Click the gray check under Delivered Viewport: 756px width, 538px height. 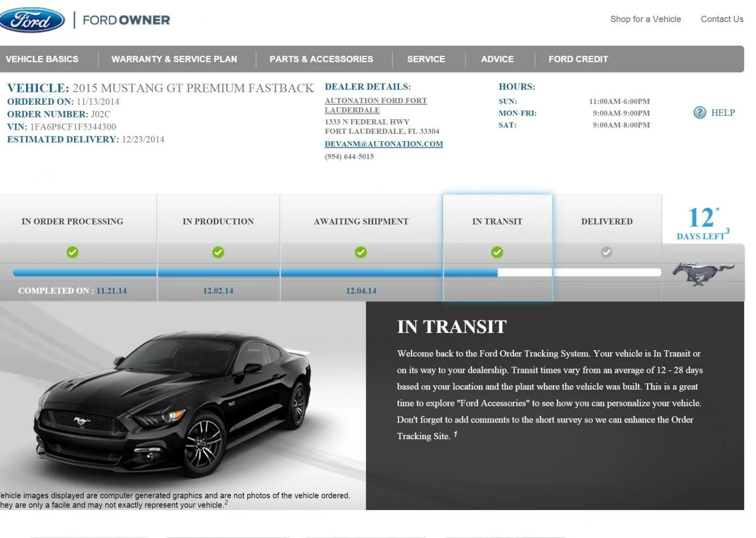(606, 252)
